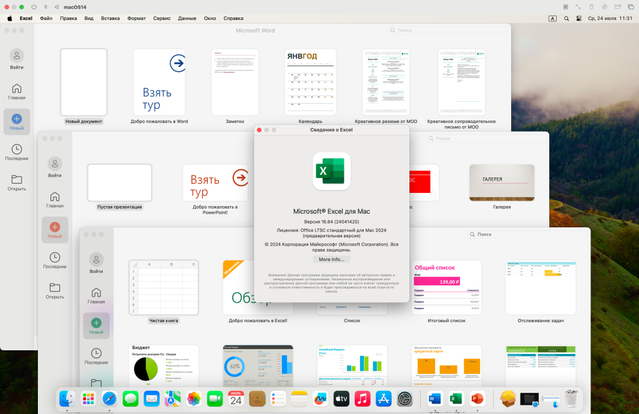Open Maps from the Dock
Viewport: 639px width, 414px height.
click(173, 399)
